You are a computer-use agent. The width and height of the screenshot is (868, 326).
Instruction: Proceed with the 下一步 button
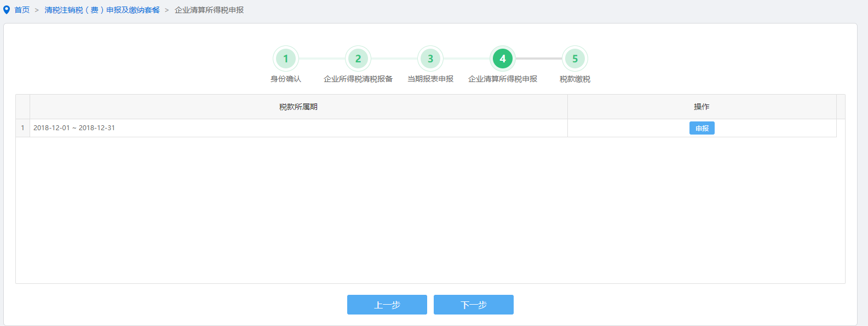coord(474,305)
